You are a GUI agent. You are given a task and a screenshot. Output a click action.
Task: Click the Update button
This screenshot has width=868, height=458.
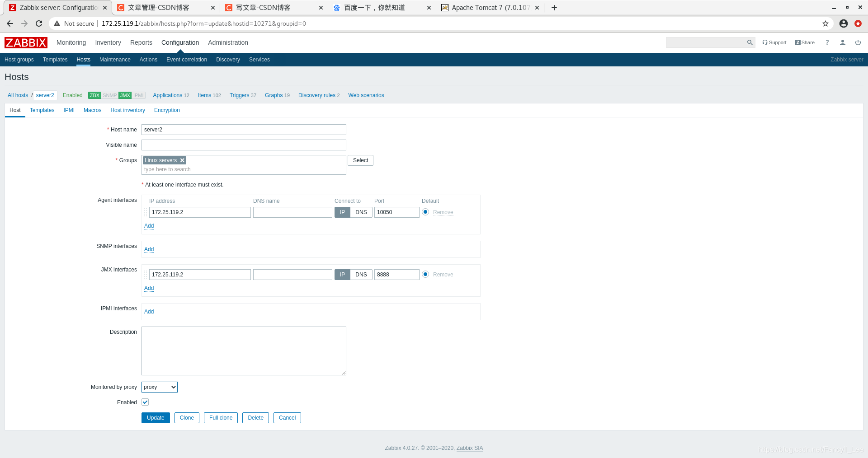(x=156, y=418)
